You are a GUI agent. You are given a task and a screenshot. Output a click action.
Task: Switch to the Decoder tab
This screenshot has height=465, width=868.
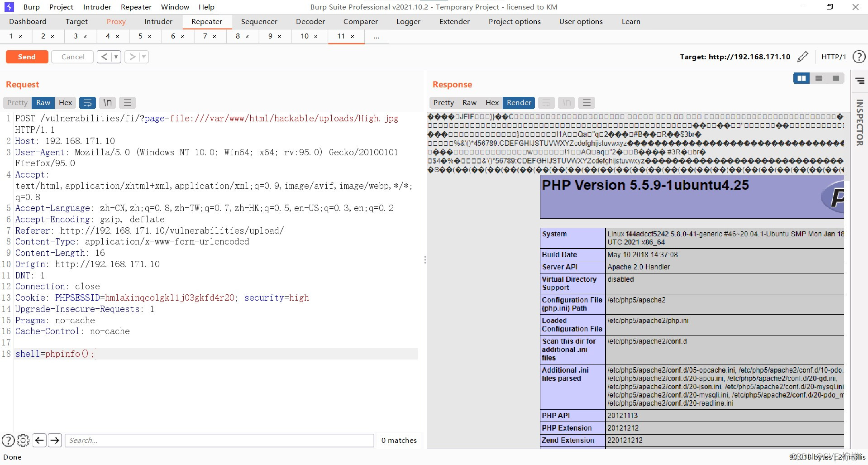click(x=310, y=21)
